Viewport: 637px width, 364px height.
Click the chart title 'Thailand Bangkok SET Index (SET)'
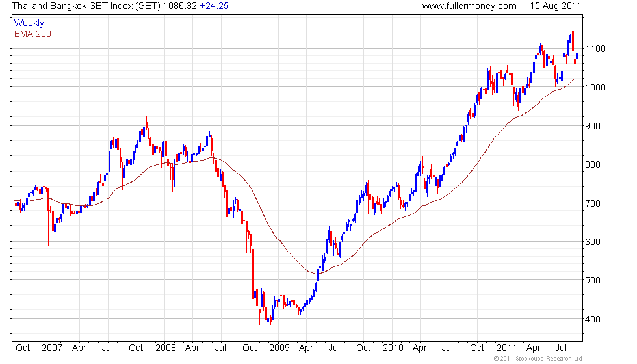point(86,6)
